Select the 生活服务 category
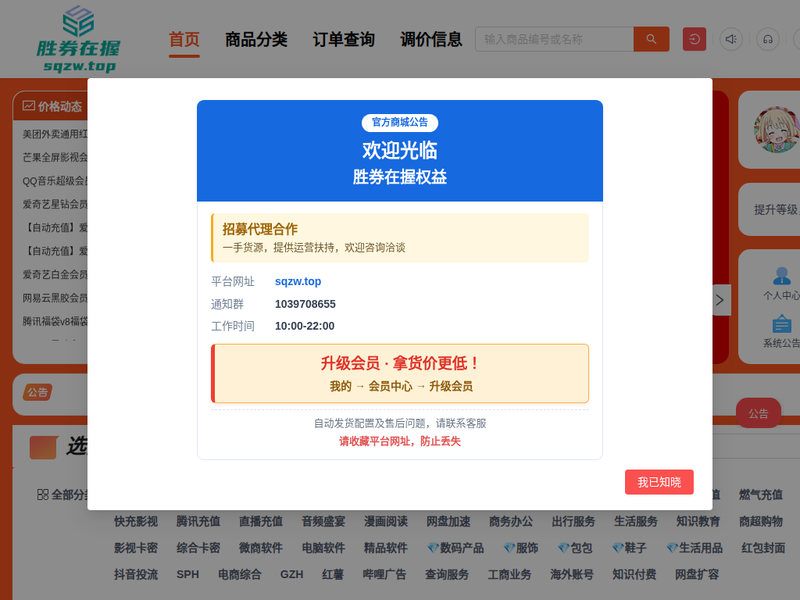Viewport: 800px width, 600px height. [x=636, y=521]
